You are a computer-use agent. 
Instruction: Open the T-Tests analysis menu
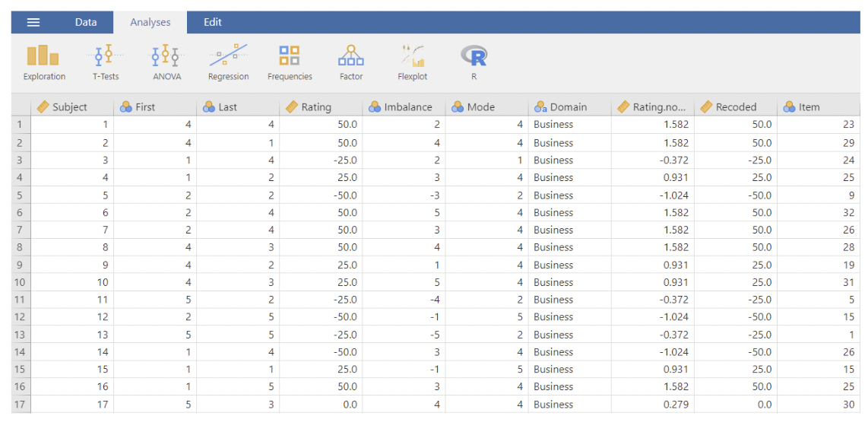point(105,62)
